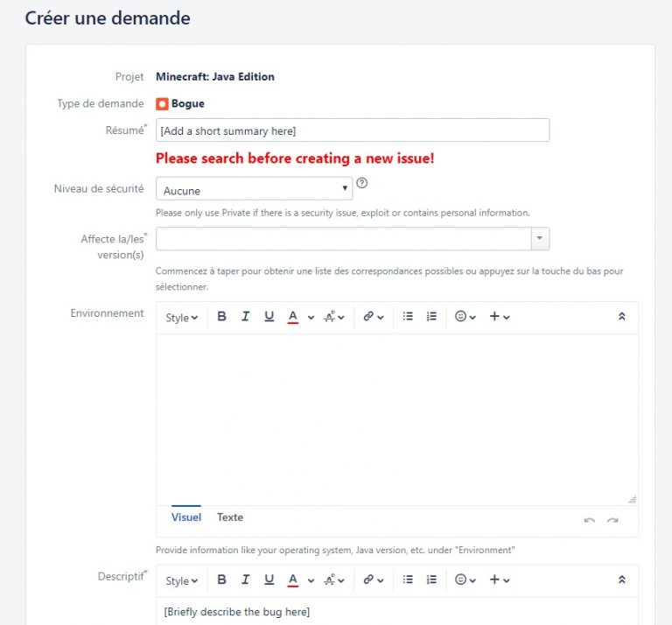Apply italic in the Environnement editor
The height and width of the screenshot is (625, 672).
click(246, 317)
